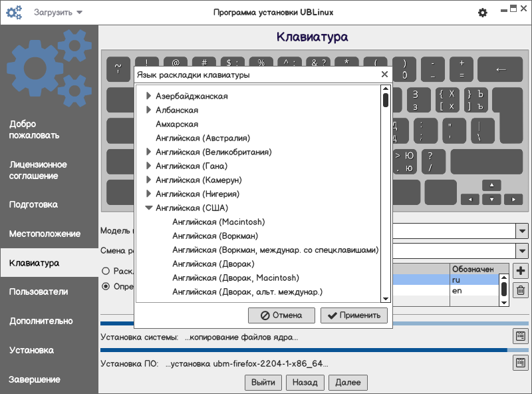Expand Английская (Гана) group
Screen dimensions: 532x394
148,166
